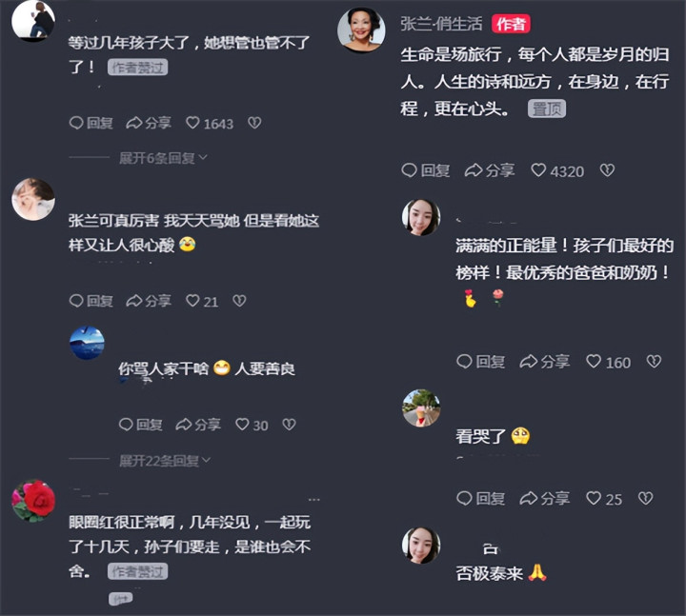Click the 作者 badge beside 张兰·俏生活
The height and width of the screenshot is (616, 686).
(511, 24)
